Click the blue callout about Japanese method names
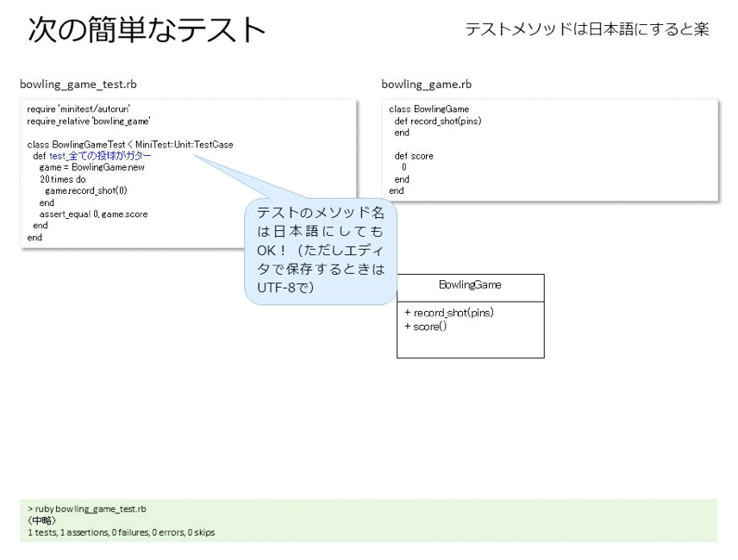Screen dimensions: 738x560 click(x=321, y=250)
